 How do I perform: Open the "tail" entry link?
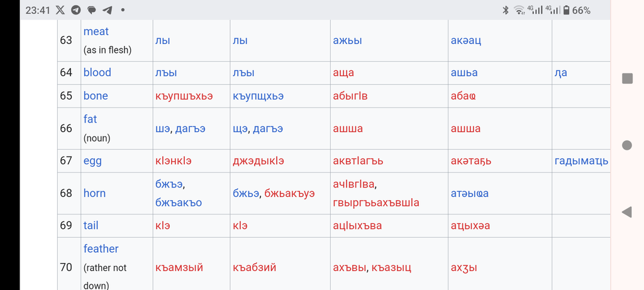[x=91, y=225]
